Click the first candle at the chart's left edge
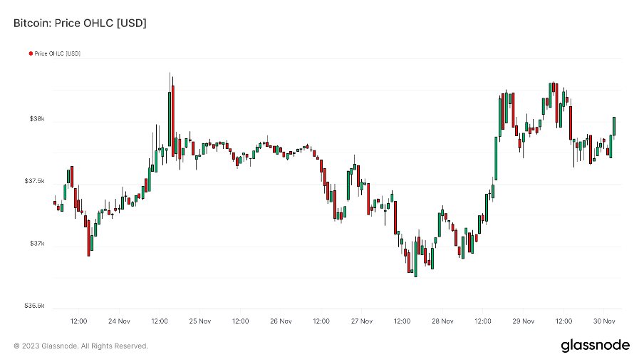 click(x=55, y=203)
